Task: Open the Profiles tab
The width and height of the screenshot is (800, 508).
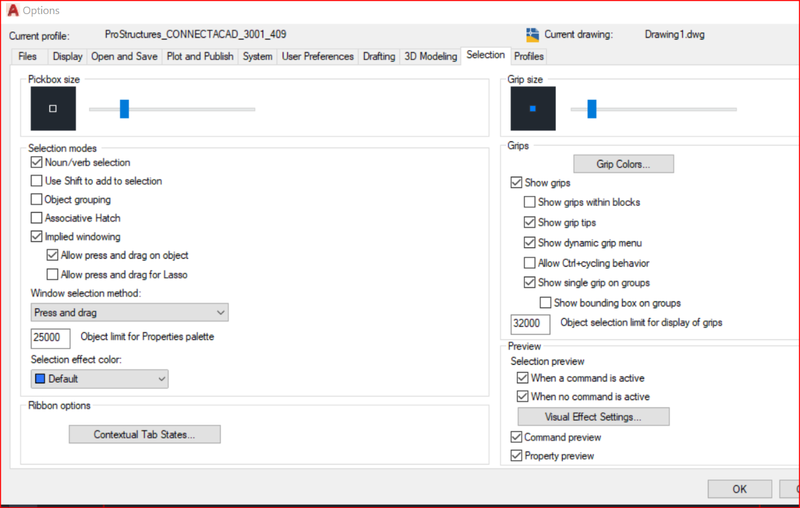Action: click(529, 56)
